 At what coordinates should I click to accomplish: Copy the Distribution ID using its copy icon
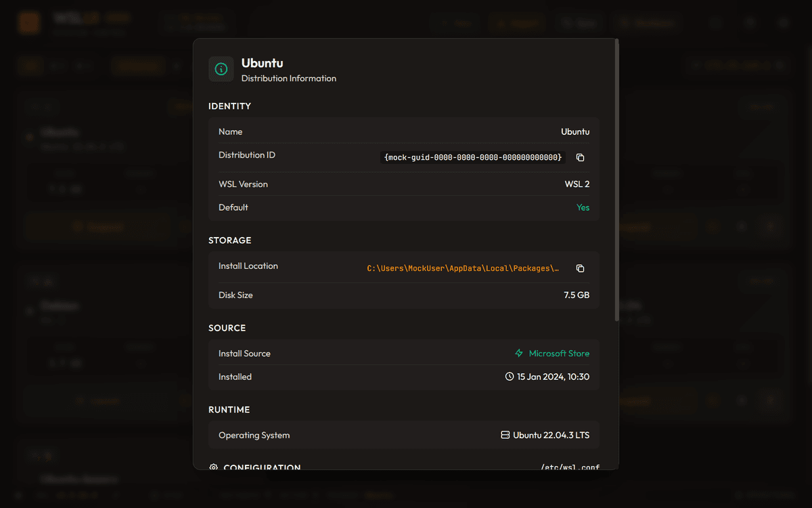[x=580, y=156]
